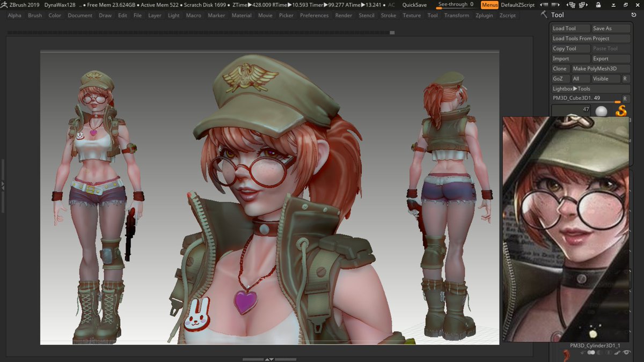
Task: Open the Document menu
Action: tap(80, 16)
